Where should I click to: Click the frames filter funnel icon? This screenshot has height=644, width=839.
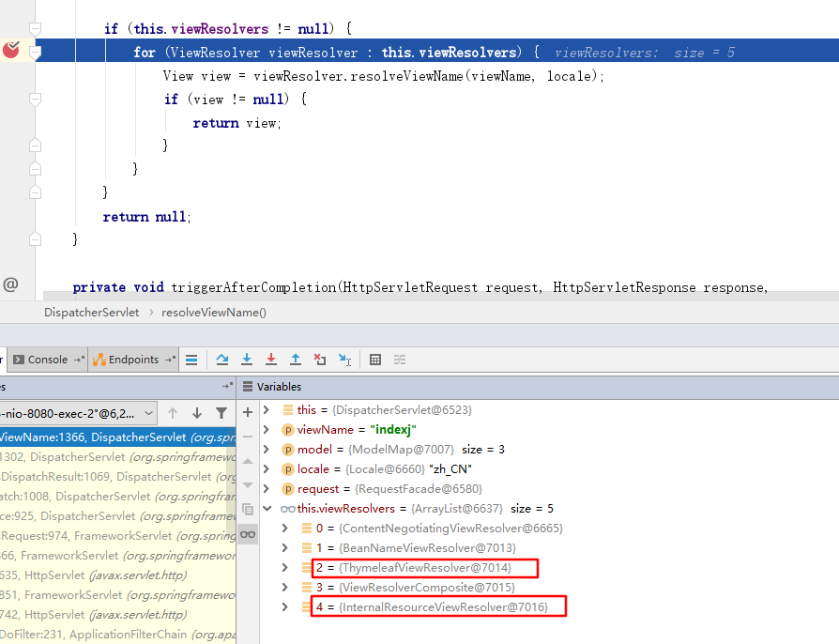(x=221, y=413)
